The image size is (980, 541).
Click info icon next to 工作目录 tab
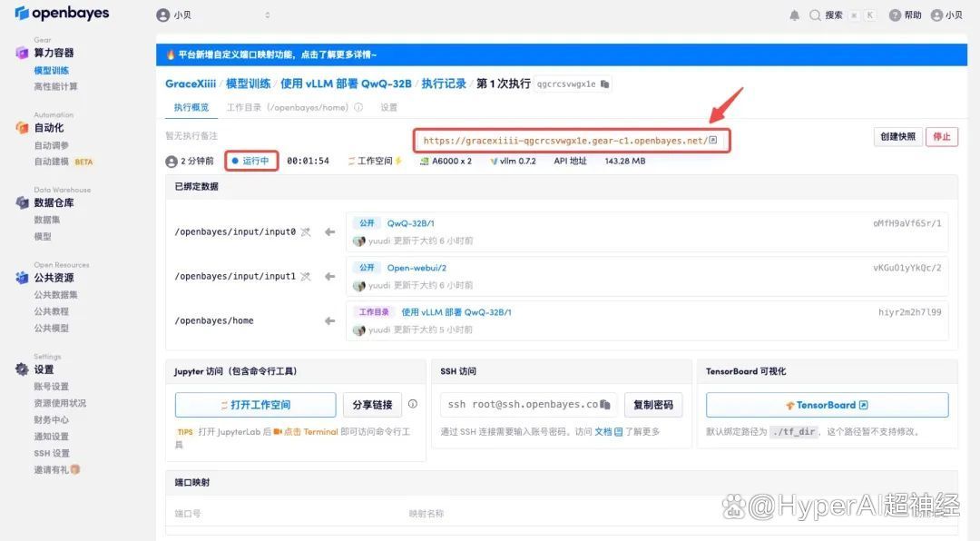358,107
